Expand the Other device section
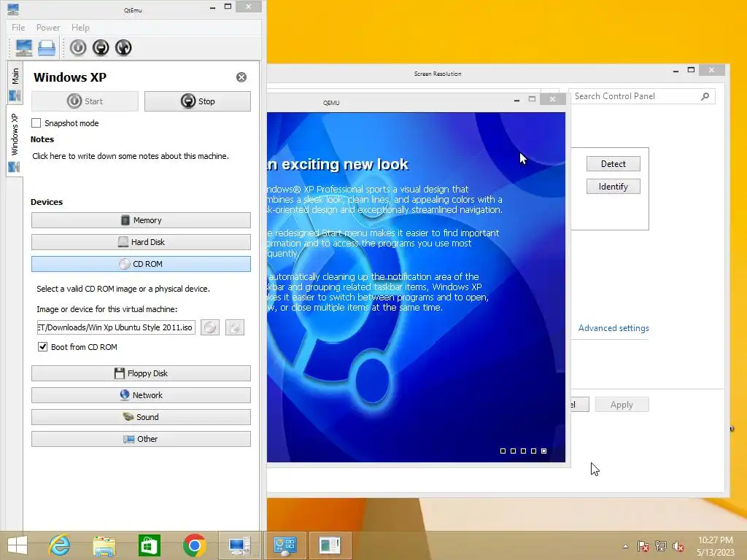 tap(141, 439)
